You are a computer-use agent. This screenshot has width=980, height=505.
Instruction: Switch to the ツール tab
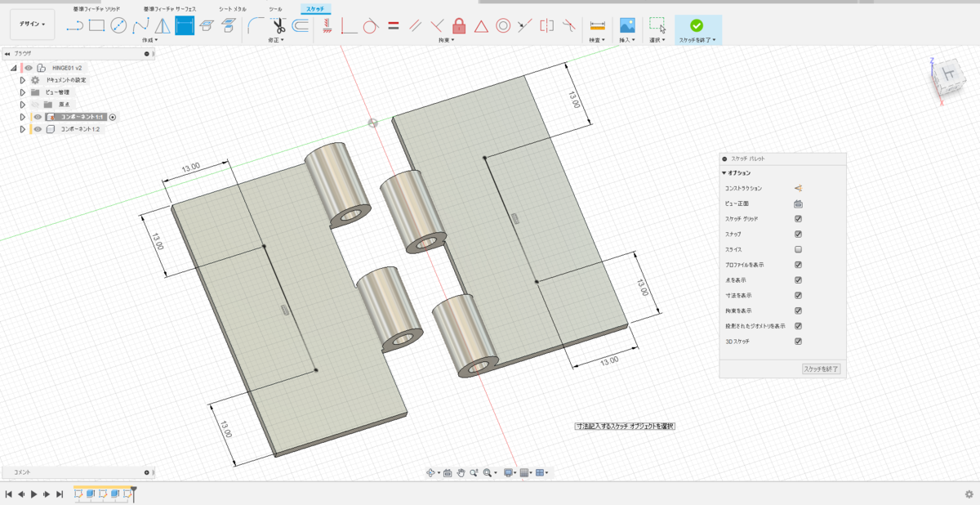click(x=275, y=8)
